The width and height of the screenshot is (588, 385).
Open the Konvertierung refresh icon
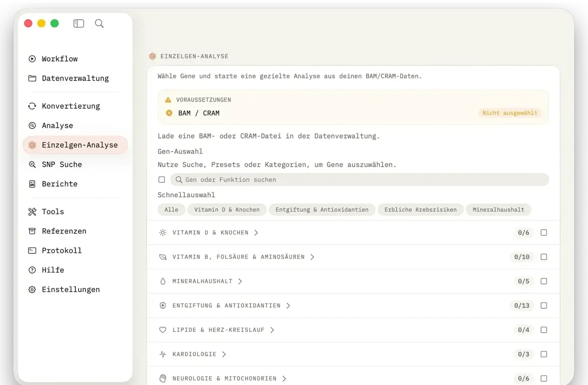[x=32, y=106]
